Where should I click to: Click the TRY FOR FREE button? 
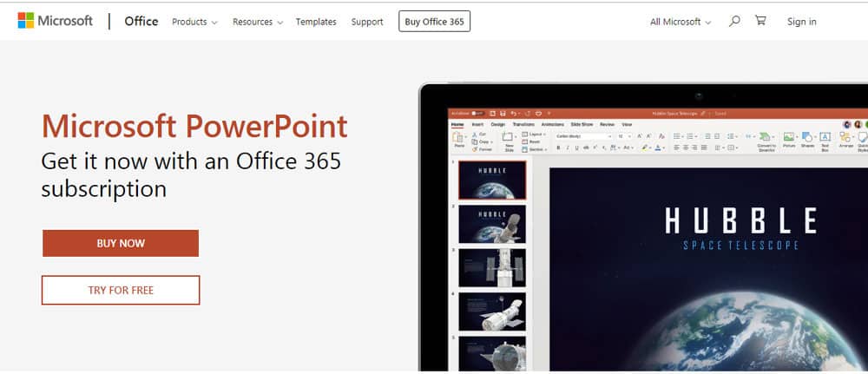121,290
